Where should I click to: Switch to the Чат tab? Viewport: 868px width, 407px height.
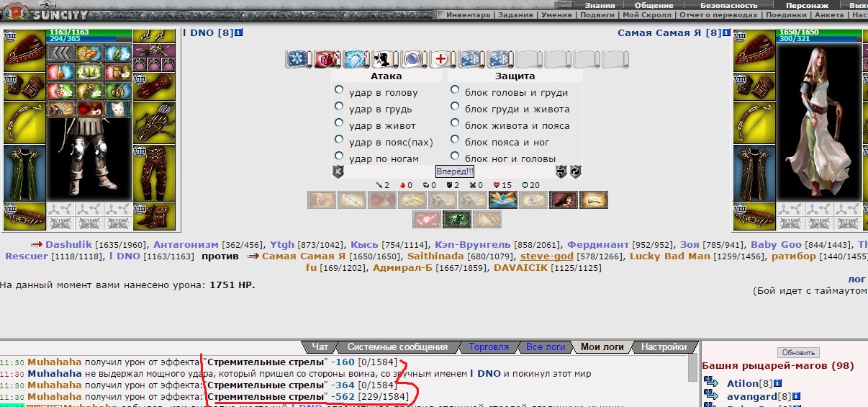pyautogui.click(x=320, y=346)
